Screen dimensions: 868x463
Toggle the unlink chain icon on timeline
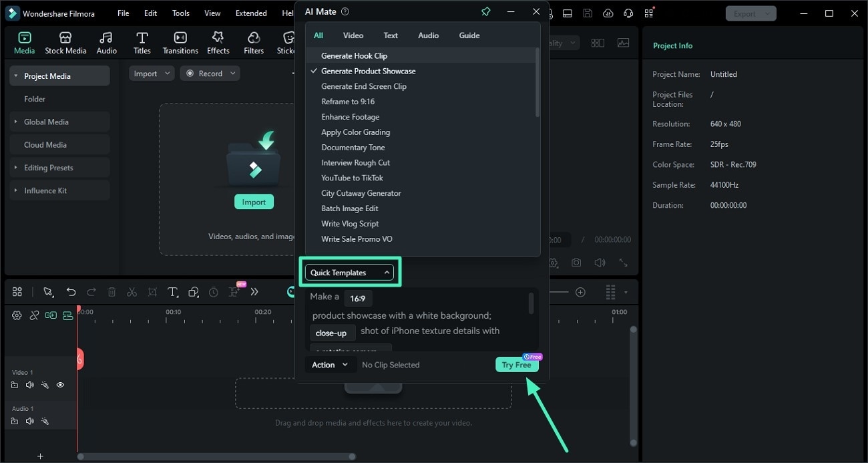pyautogui.click(x=34, y=315)
